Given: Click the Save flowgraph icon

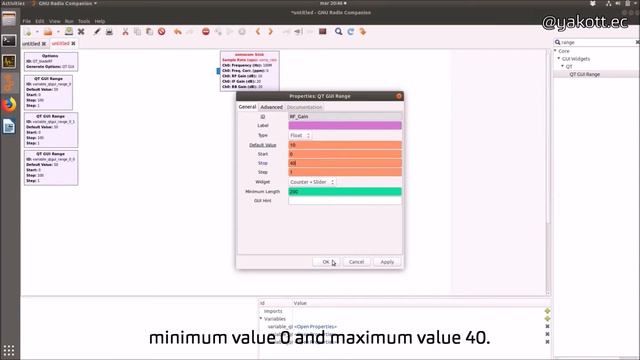Looking at the screenshot, I should [x=69, y=31].
